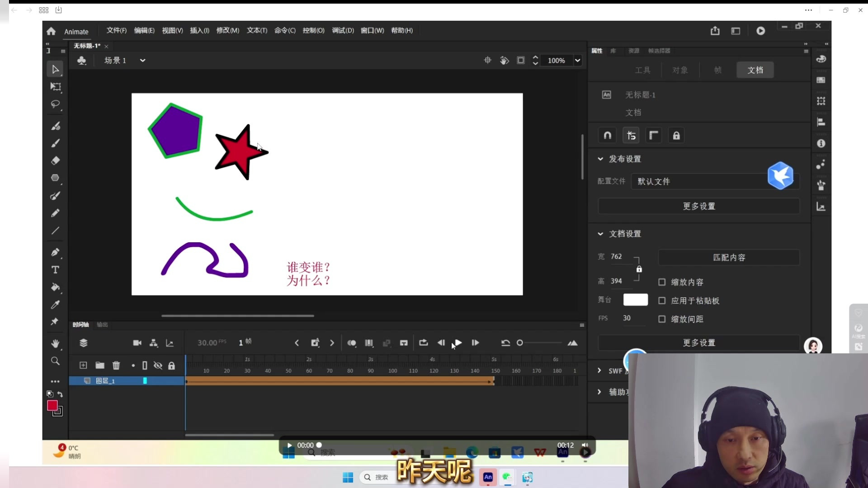Viewport: 868px width, 488px height.
Task: Select the Eyedropper tool
Action: coord(55,305)
